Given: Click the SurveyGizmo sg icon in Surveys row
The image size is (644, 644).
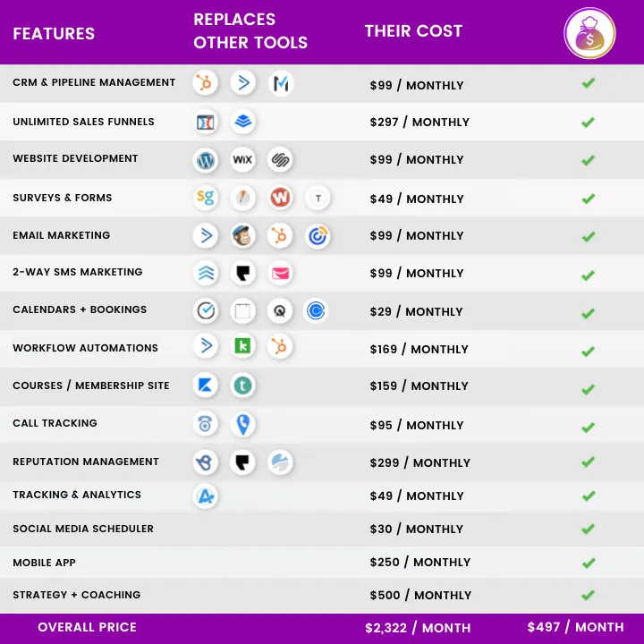Looking at the screenshot, I should click(206, 198).
